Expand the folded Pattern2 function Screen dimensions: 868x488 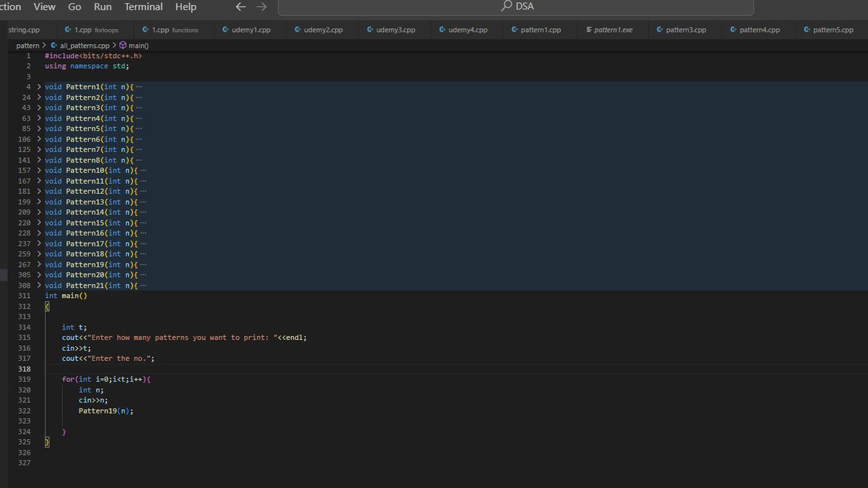coord(39,98)
